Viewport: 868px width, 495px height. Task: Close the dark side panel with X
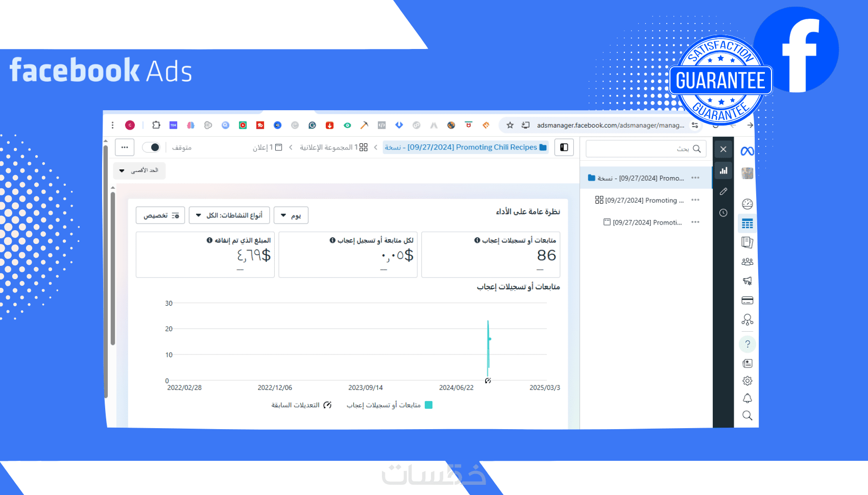[723, 149]
